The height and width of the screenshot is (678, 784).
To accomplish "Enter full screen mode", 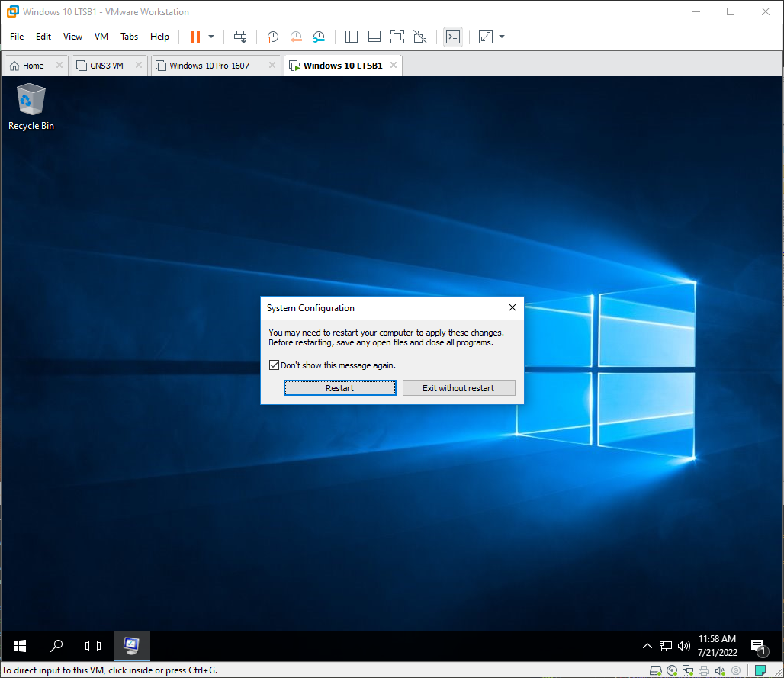I will 397,37.
